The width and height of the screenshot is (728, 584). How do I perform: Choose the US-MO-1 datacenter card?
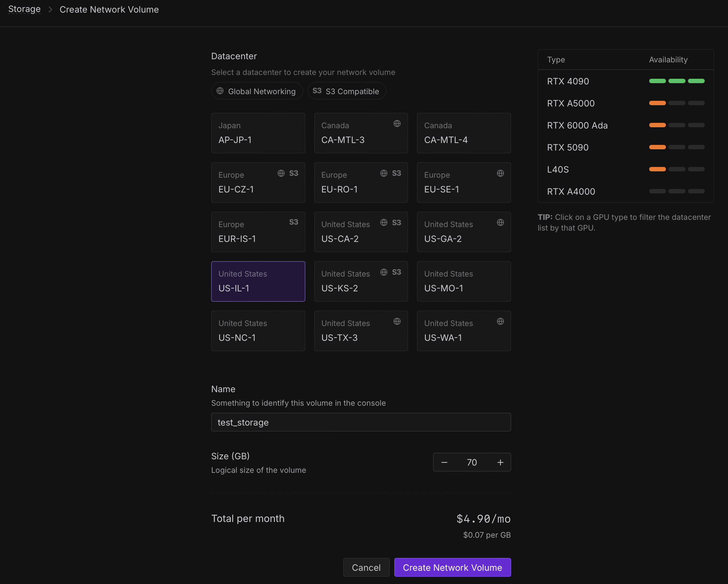(x=464, y=281)
